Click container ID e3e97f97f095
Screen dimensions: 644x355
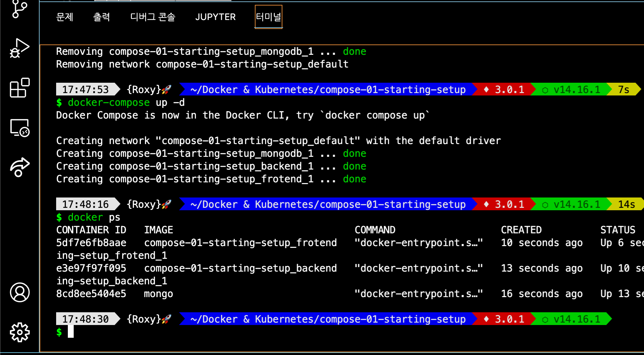tap(91, 268)
